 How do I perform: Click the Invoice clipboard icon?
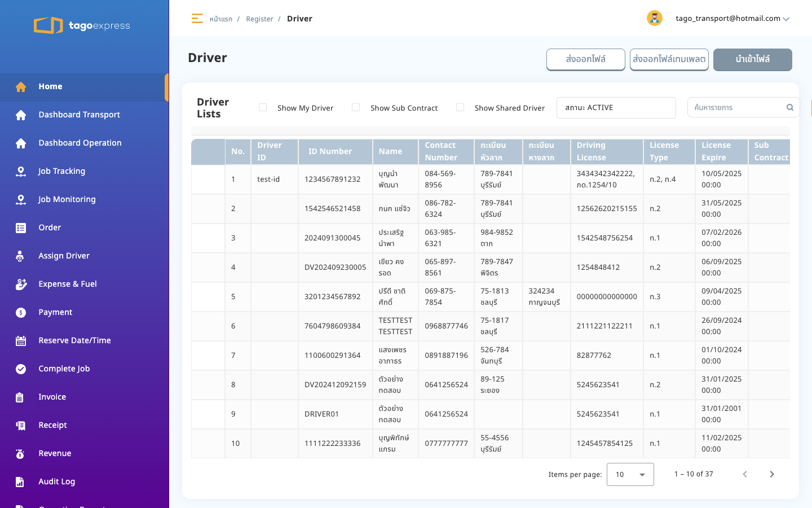pos(21,397)
